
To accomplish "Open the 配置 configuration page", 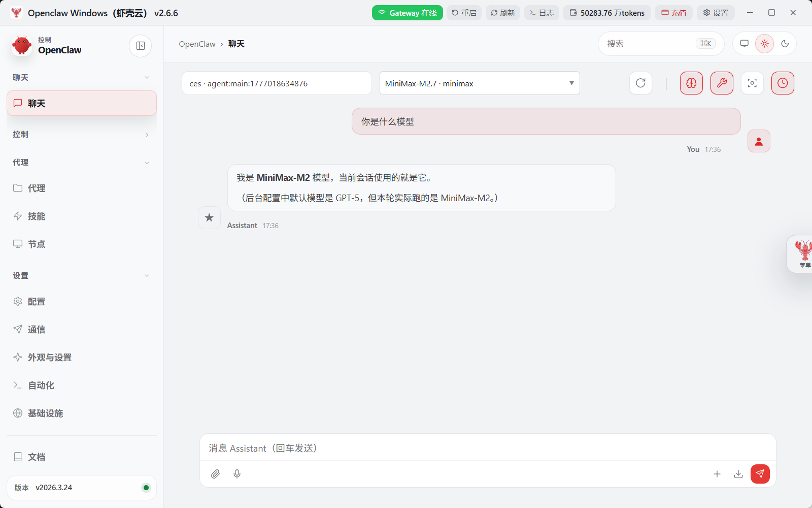I will [82, 301].
